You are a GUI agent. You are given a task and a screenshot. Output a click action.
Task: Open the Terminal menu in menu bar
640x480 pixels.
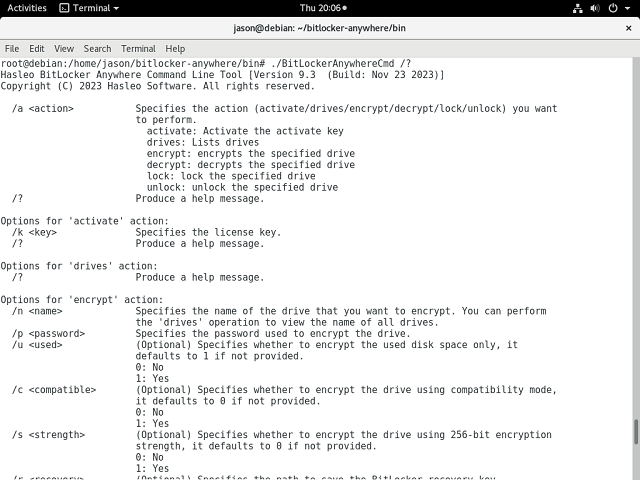click(138, 49)
